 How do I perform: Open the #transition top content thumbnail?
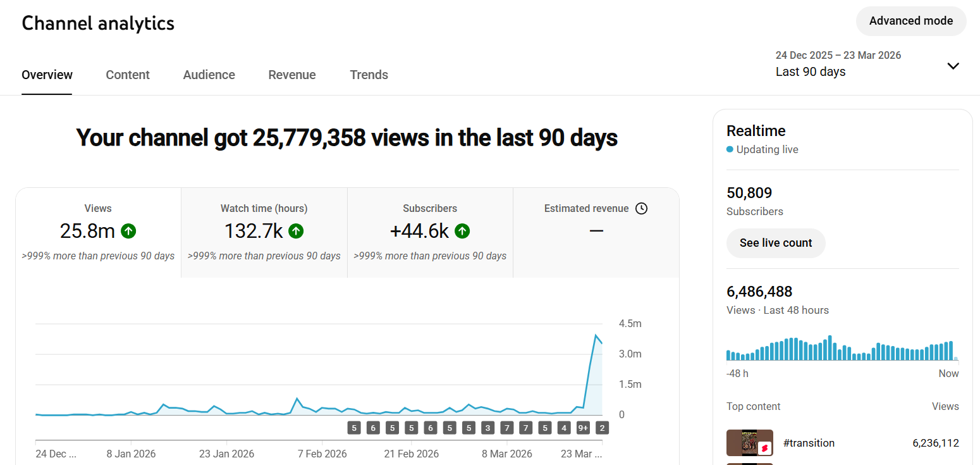[x=749, y=443]
